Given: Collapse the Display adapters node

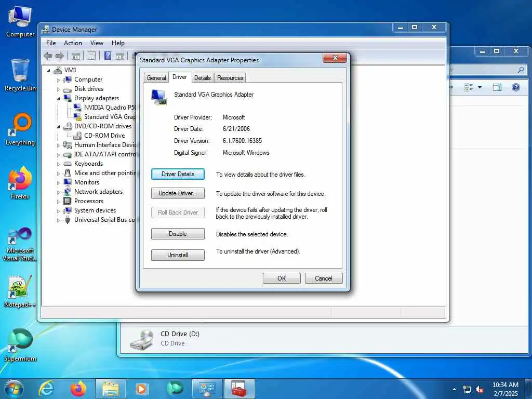Looking at the screenshot, I should 58,99.
